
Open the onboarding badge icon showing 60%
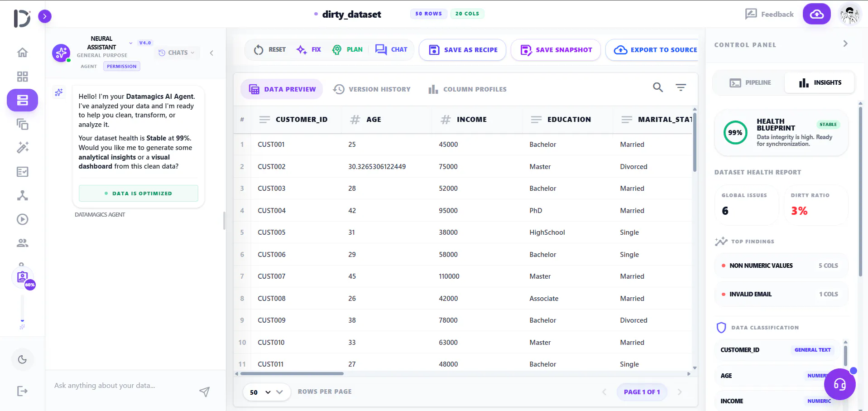[x=23, y=277]
